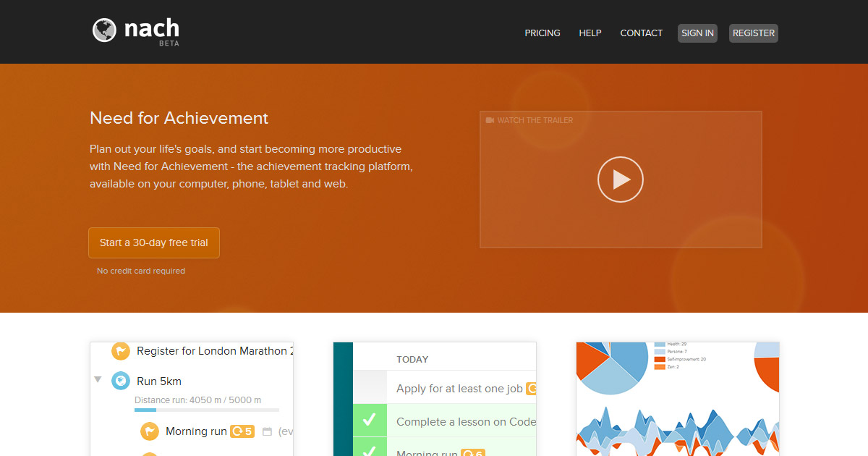The width and height of the screenshot is (868, 456).
Task: Uncheck the Complete a lesson on Code task
Action: coord(369,421)
